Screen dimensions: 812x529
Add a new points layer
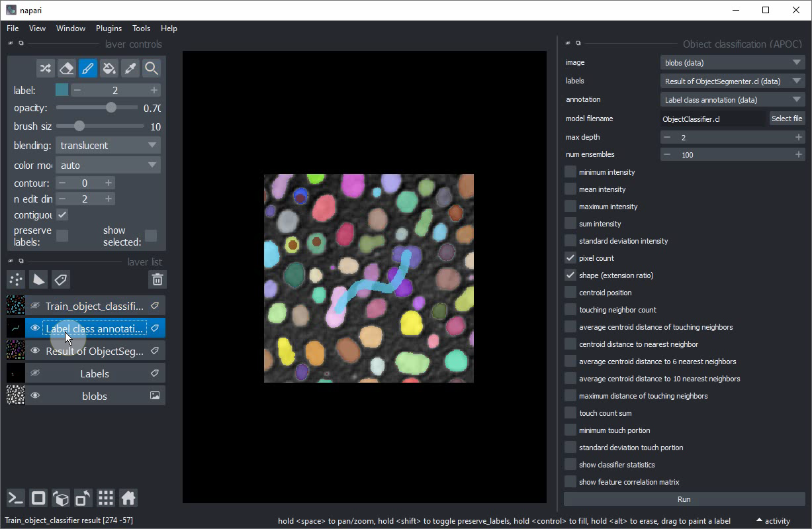(x=16, y=279)
